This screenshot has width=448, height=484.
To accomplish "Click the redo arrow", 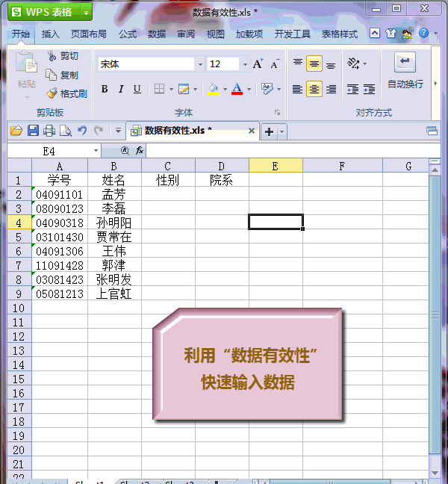I will (99, 131).
